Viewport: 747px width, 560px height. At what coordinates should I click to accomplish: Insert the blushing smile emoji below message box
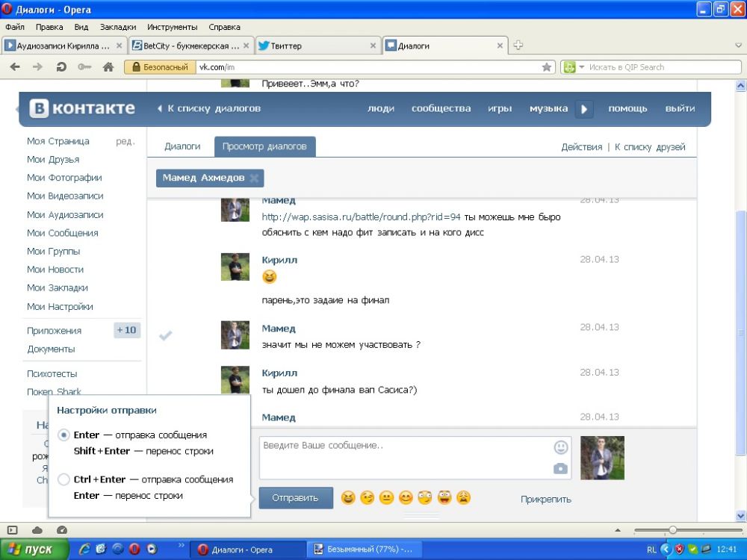click(406, 498)
